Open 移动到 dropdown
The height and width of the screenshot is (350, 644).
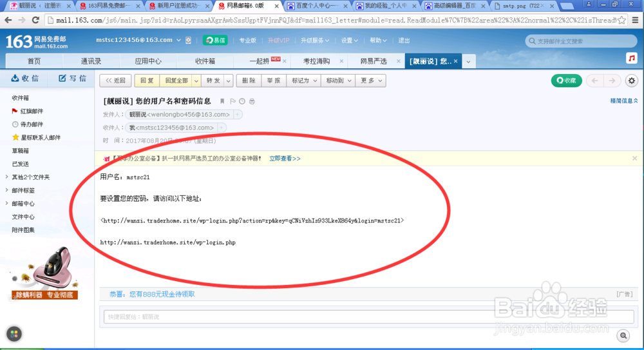339,81
